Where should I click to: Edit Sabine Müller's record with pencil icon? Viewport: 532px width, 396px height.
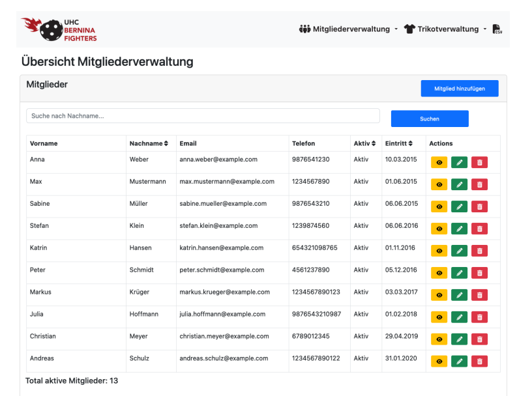coord(459,207)
